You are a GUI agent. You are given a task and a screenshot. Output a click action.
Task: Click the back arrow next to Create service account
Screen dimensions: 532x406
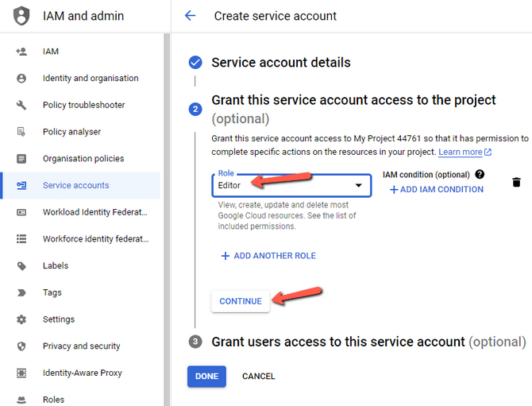point(190,16)
